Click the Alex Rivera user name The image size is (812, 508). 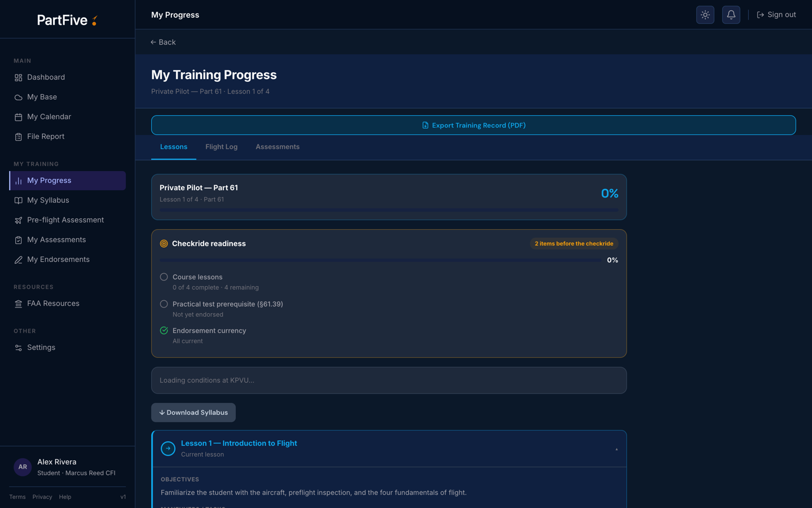57,462
